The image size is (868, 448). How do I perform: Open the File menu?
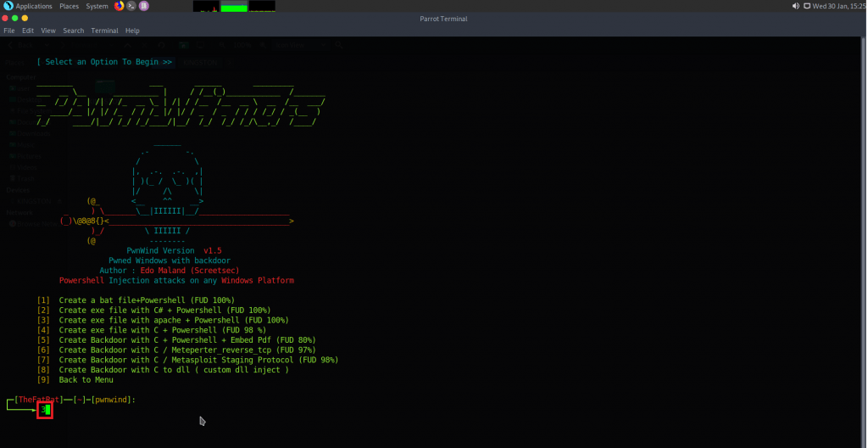click(x=8, y=31)
